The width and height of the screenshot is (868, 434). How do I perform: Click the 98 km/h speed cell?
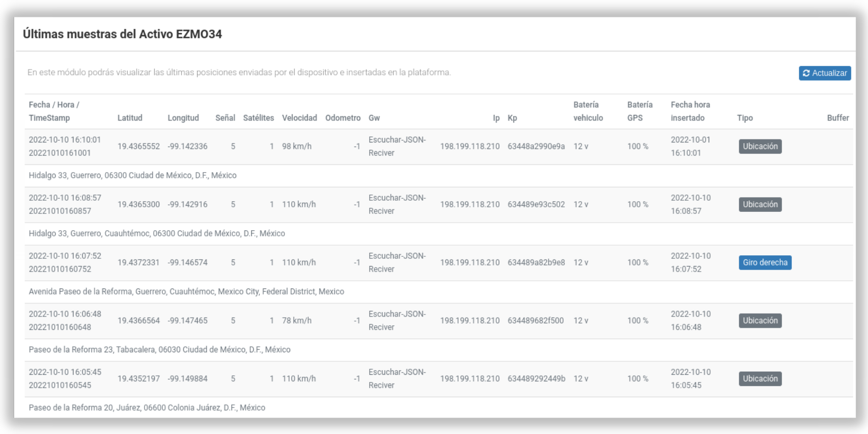pyautogui.click(x=297, y=147)
